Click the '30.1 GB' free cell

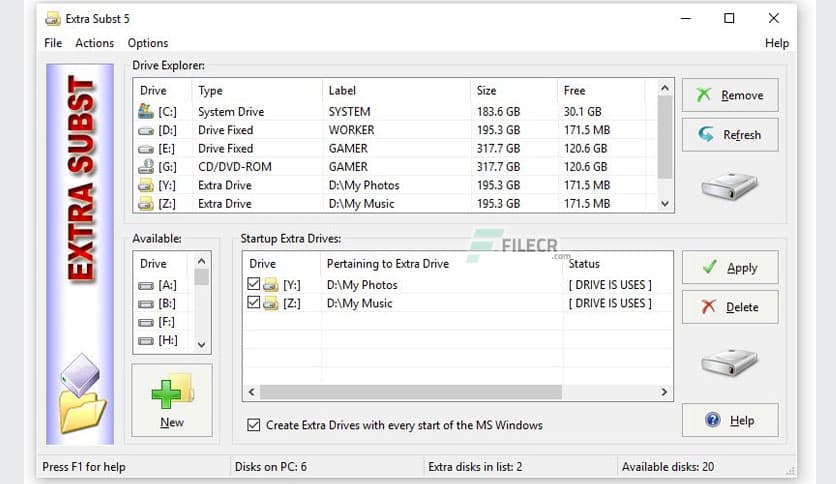click(583, 112)
